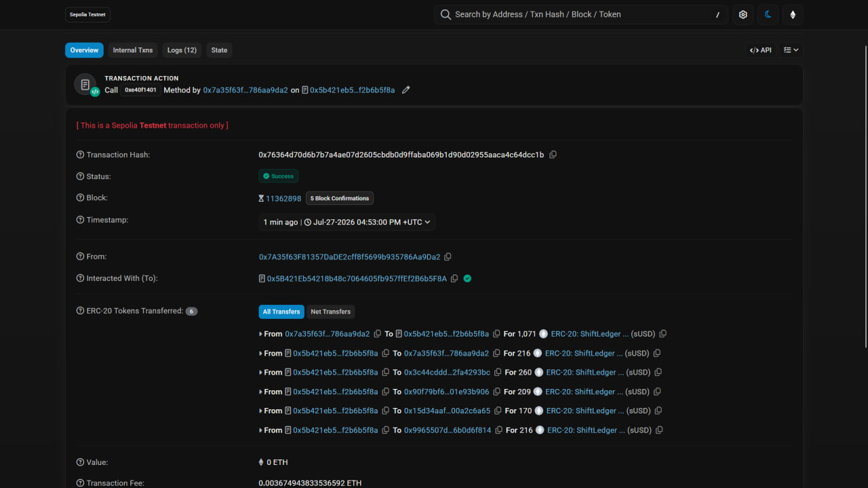The width and height of the screenshot is (868, 488).
Task: Expand the first transfer row for 1,071 sUSD
Action: (260, 334)
